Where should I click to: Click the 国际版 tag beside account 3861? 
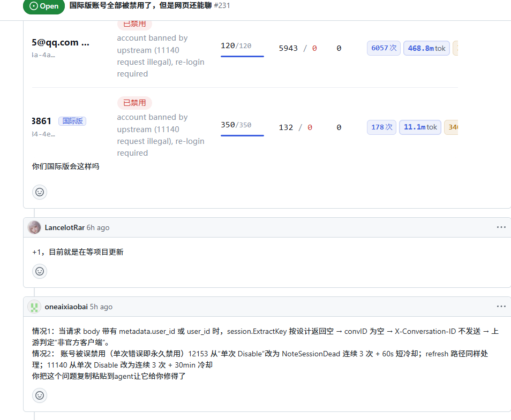tap(72, 121)
